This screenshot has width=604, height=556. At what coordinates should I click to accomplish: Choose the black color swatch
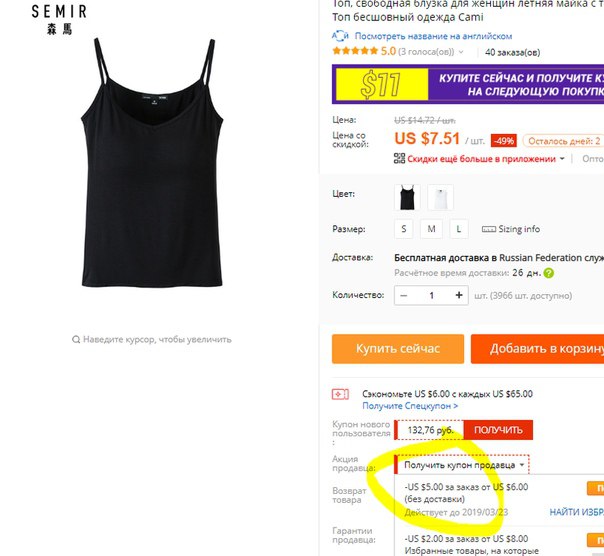407,197
